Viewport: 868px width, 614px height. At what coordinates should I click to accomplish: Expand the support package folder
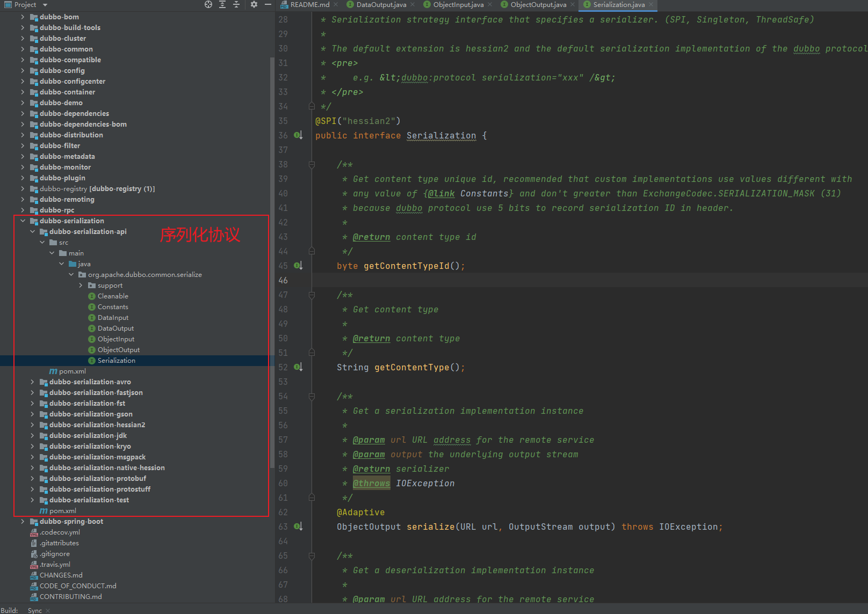(x=81, y=285)
